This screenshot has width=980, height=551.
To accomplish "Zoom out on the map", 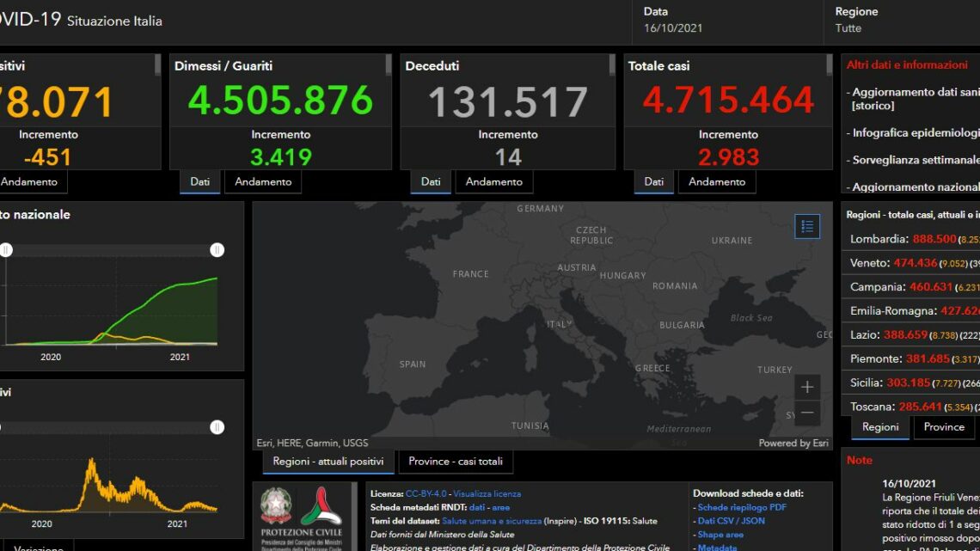I will point(807,413).
